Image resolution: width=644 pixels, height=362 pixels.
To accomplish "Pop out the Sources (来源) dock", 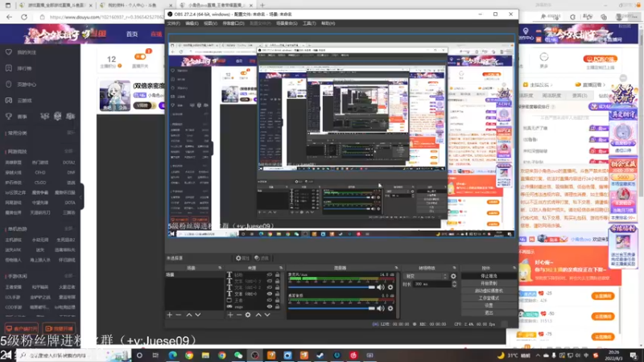I will (x=281, y=268).
